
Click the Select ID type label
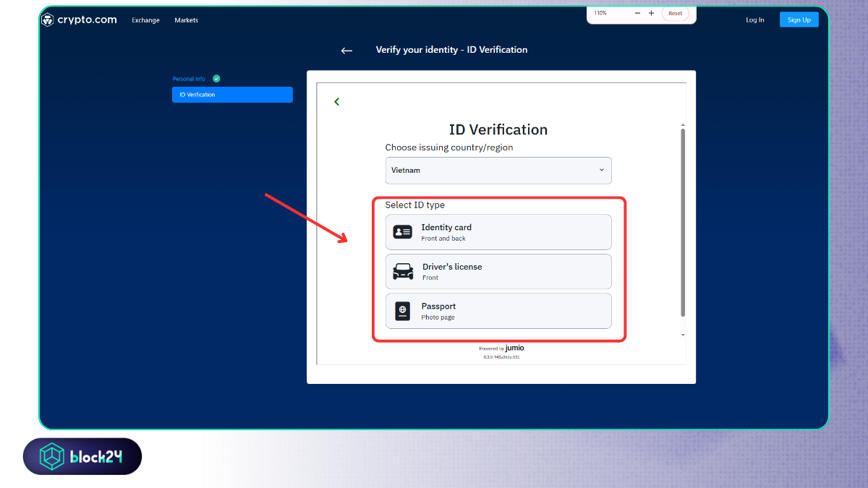(415, 205)
